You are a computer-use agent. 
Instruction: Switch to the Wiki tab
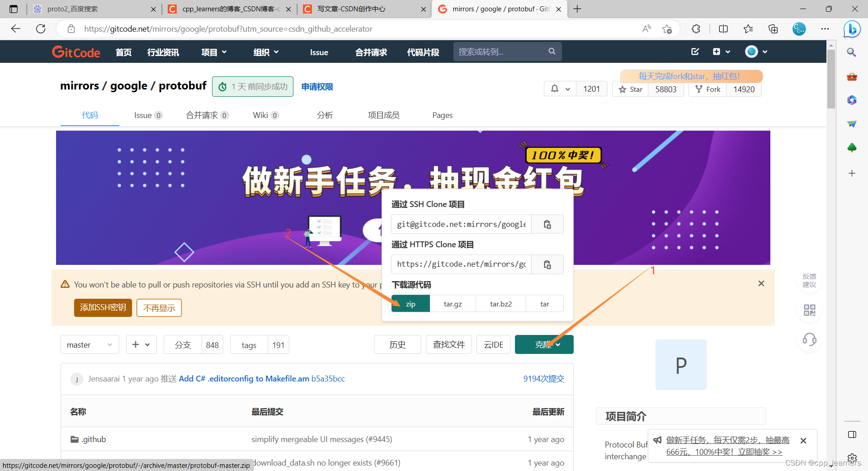[265, 115]
